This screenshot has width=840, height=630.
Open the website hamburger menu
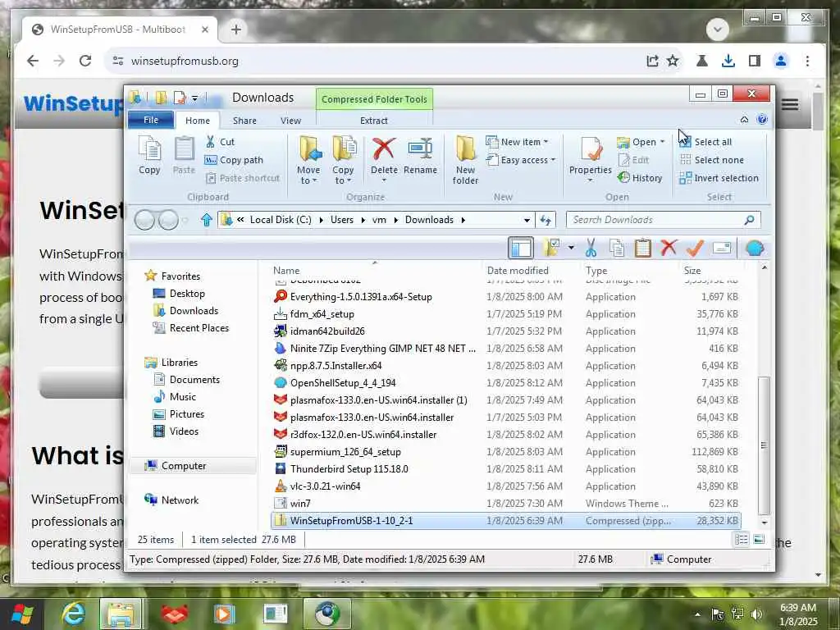coord(790,104)
